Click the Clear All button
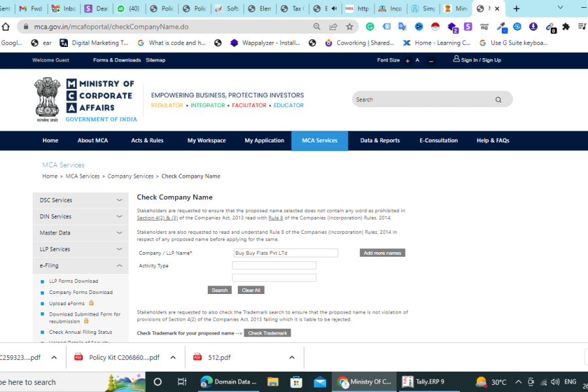This screenshot has height=392, width=588. [x=251, y=290]
